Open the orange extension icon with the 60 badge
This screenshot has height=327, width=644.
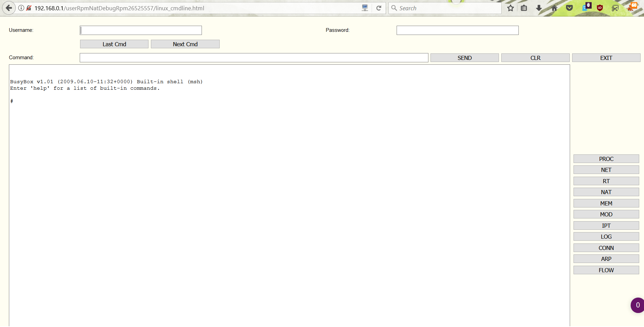[x=632, y=7]
